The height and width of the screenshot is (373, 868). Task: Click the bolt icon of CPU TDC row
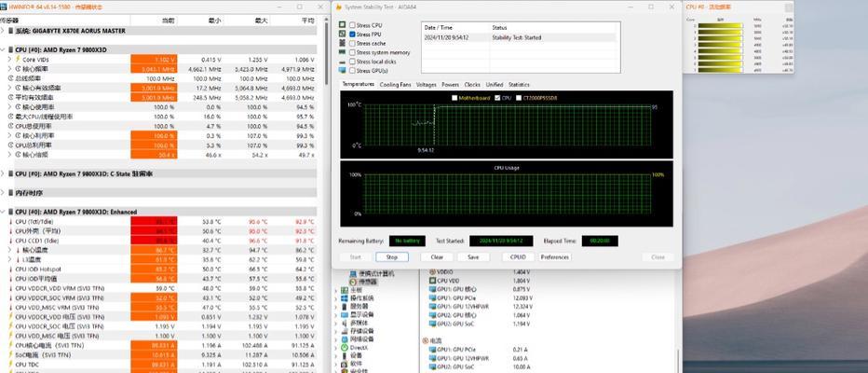coord(10,365)
